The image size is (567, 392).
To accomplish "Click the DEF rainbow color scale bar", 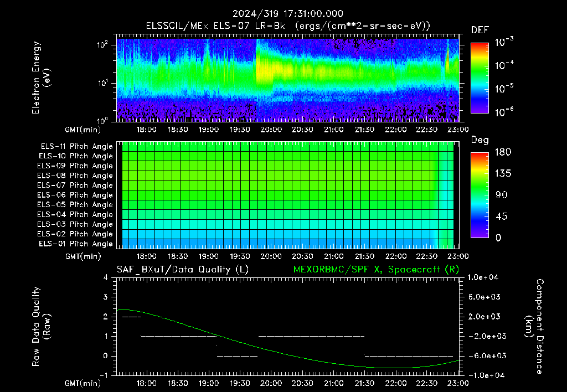I will 480,78.
